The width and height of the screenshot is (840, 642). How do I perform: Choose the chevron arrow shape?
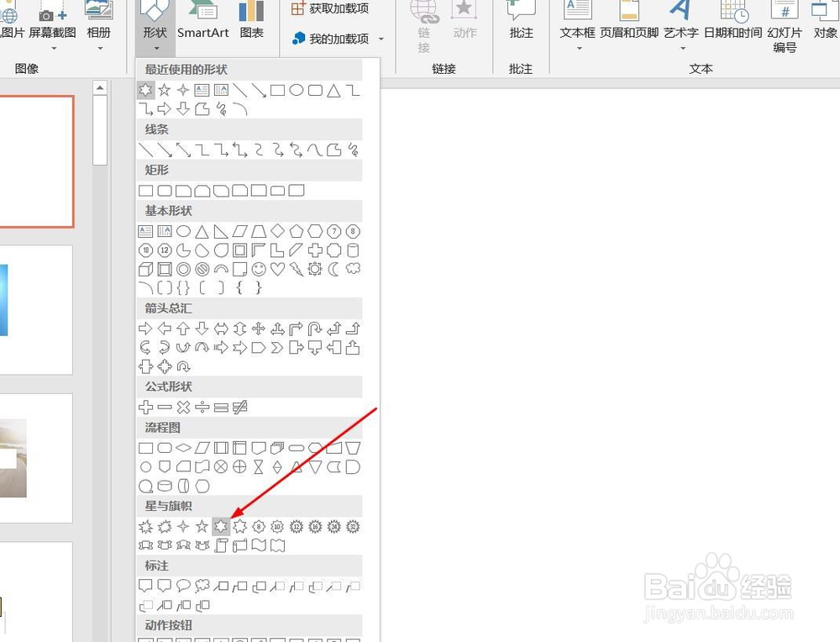[x=277, y=348]
